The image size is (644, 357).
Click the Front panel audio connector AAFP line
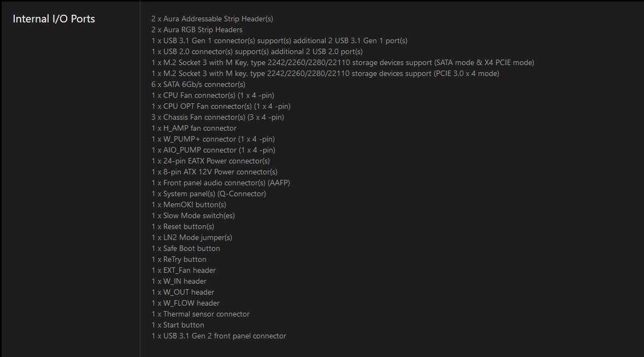coord(221,183)
